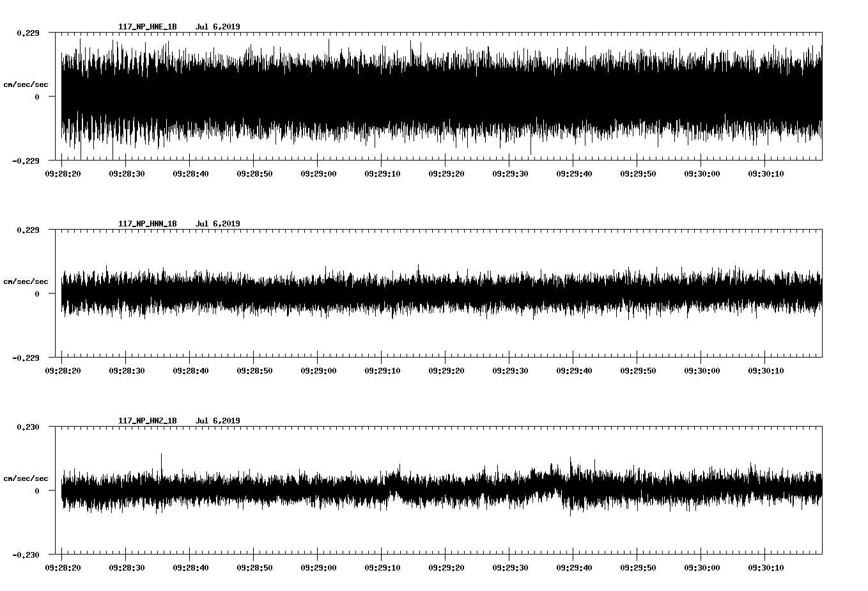
Task: Click the cm/sec/sec unit label on HNN plot
Action: (26, 281)
